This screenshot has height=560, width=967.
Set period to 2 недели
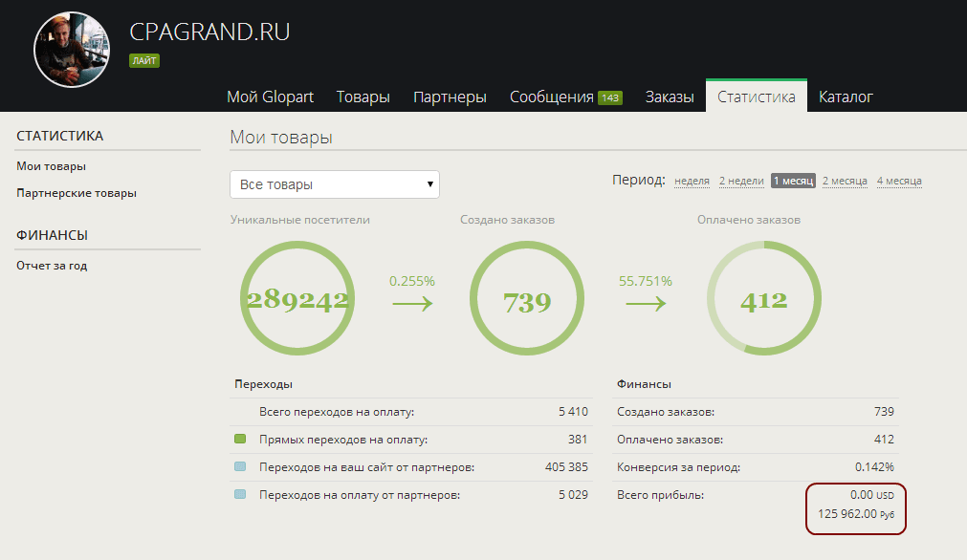(741, 181)
